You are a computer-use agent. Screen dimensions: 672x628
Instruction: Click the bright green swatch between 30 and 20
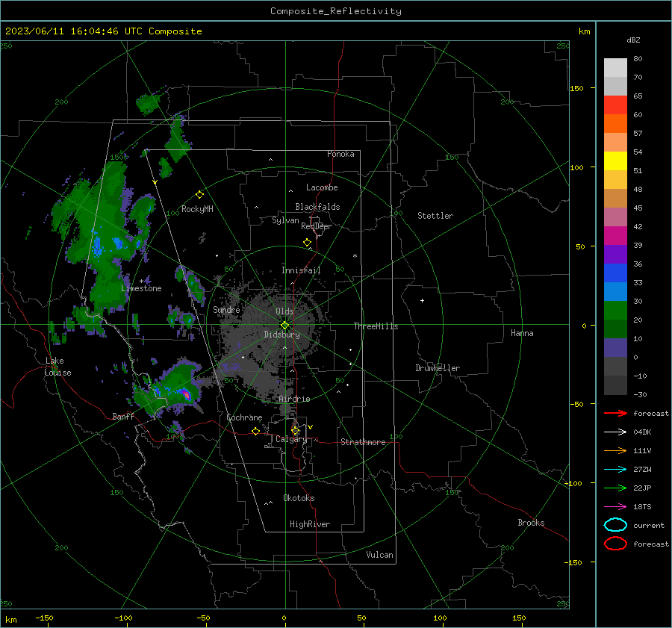click(615, 311)
